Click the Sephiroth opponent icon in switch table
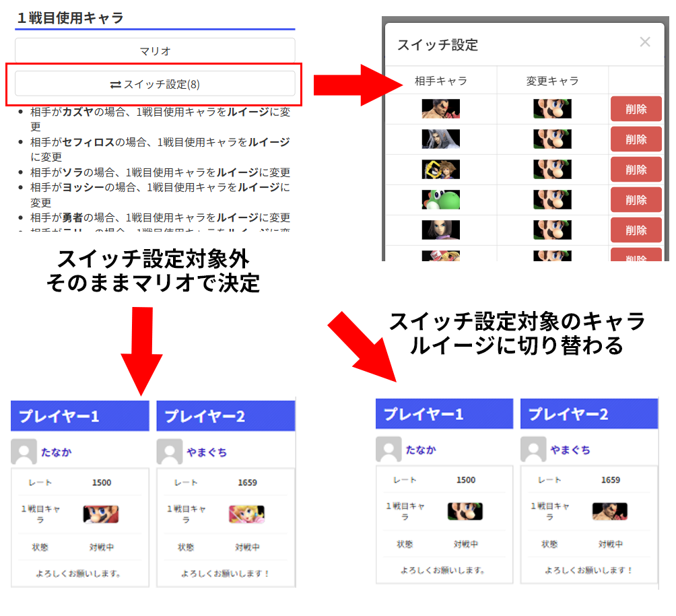This screenshot has width=676, height=616. (x=441, y=139)
